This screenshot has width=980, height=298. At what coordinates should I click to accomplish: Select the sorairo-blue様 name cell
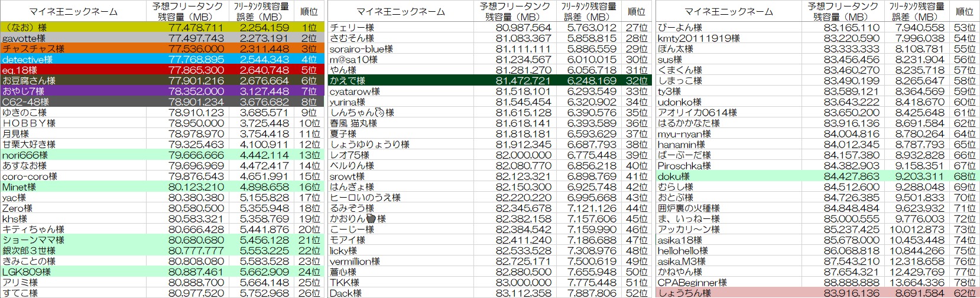[401, 49]
